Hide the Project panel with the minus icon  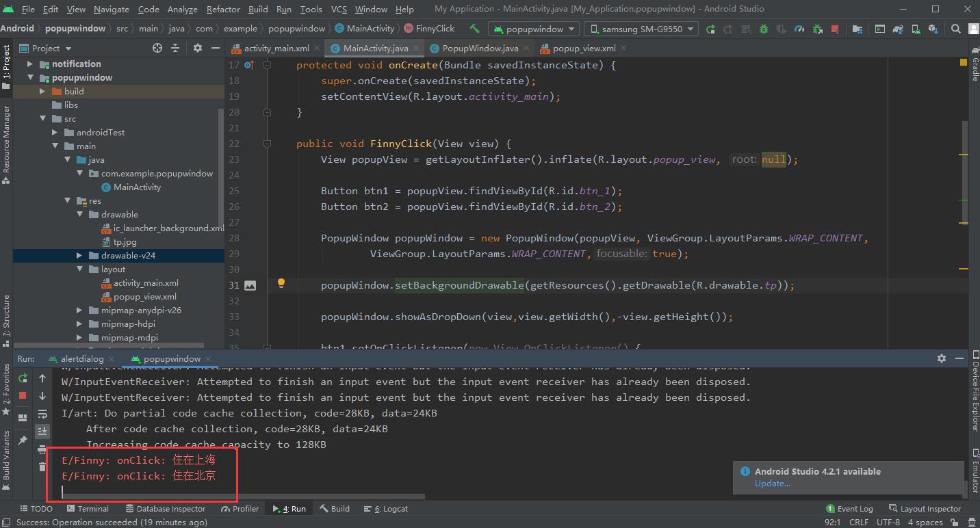pos(215,48)
